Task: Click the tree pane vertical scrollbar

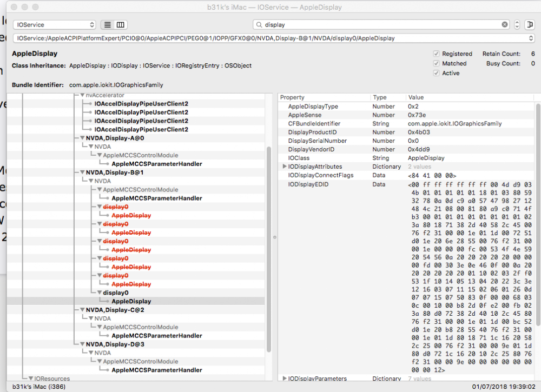Action: 269,249
